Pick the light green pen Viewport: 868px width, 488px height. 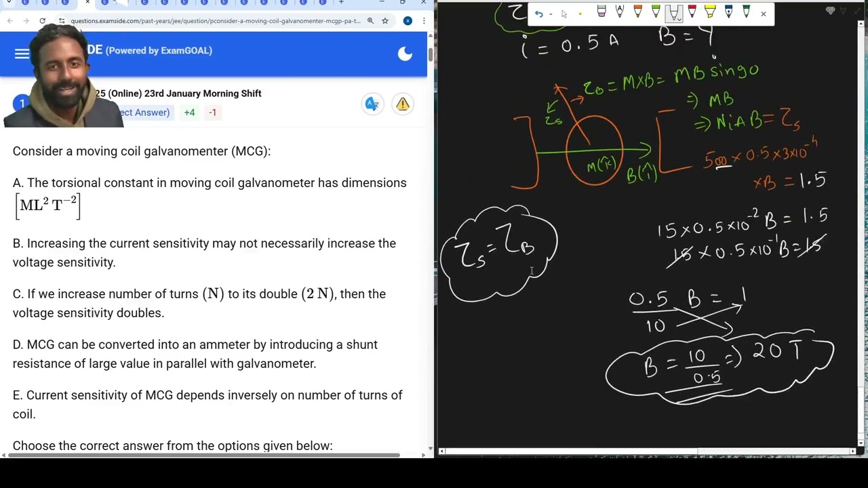pos(656,12)
